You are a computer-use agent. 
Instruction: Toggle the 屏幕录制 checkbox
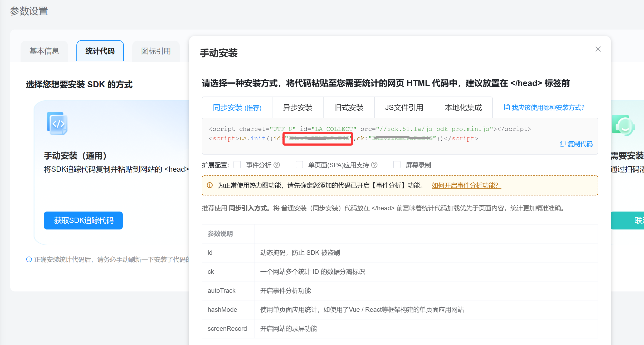pos(397,165)
